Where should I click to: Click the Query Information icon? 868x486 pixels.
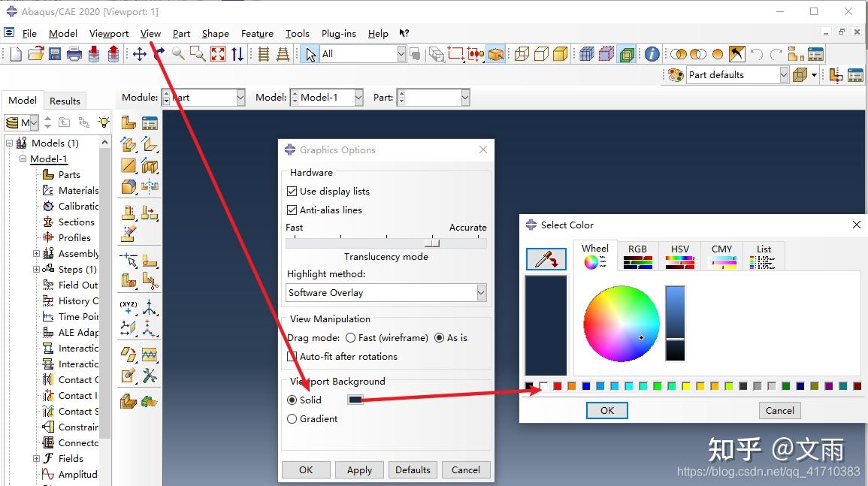click(x=651, y=53)
